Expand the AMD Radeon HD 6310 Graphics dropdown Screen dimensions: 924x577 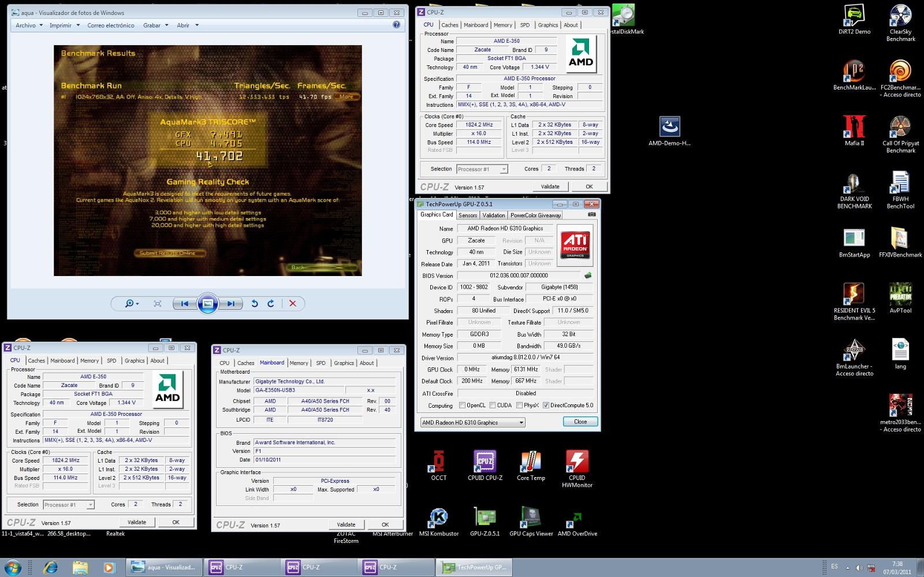472,422
